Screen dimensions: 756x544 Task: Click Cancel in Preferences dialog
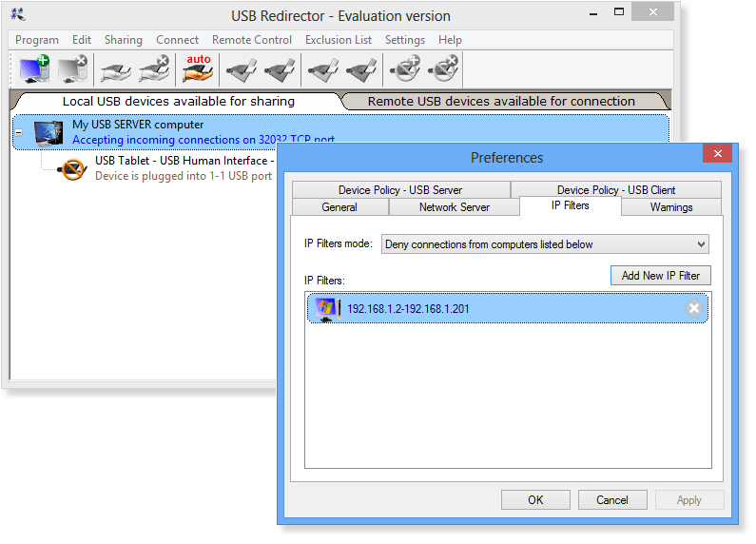pyautogui.click(x=612, y=500)
